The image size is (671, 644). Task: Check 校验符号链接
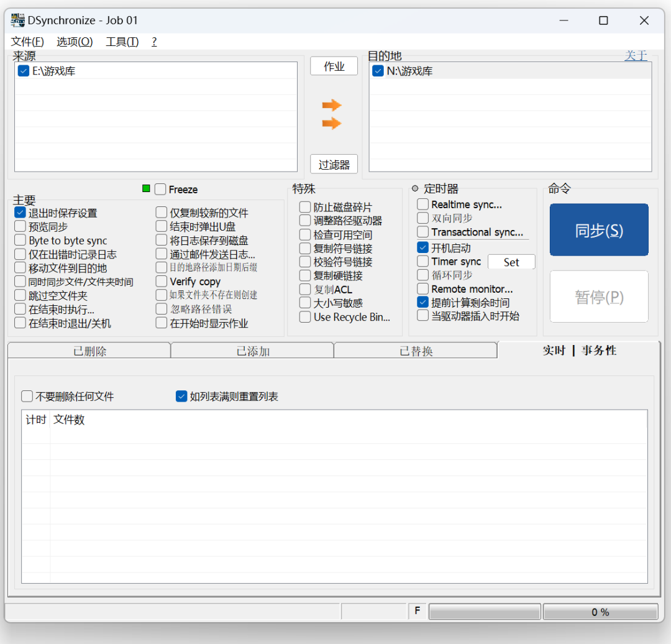coord(305,262)
